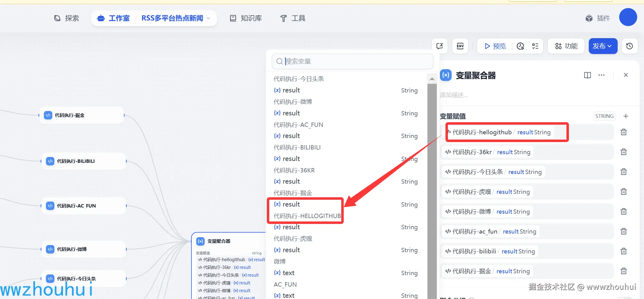Click scroll-up arrow of variable list

432,79
